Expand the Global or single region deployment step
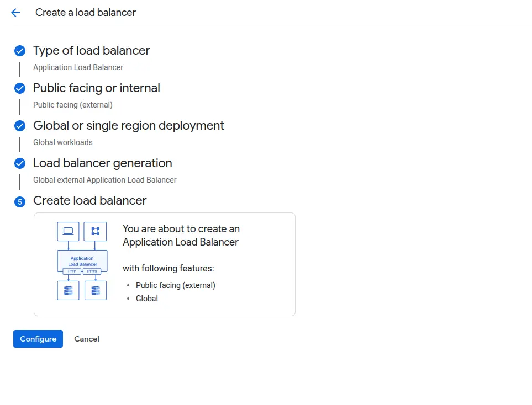 click(x=128, y=126)
